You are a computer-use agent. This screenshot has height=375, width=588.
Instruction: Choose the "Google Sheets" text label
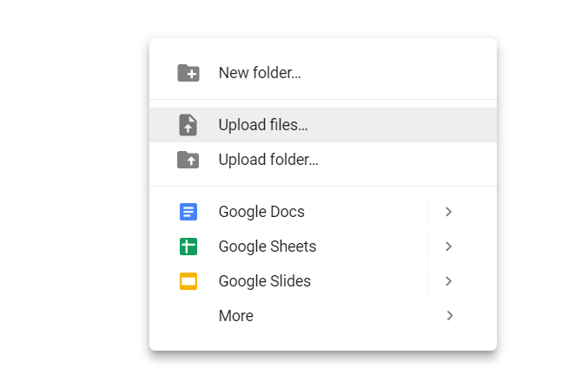click(x=268, y=247)
